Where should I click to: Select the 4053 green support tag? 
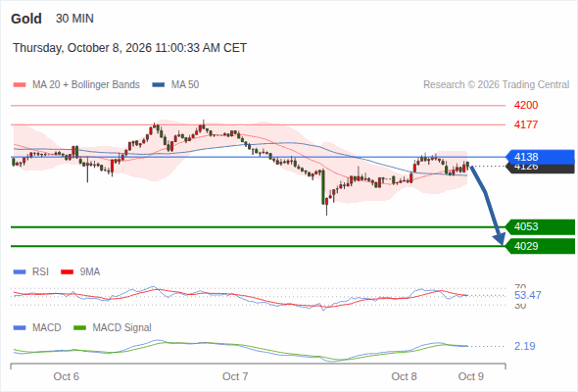pyautogui.click(x=540, y=226)
